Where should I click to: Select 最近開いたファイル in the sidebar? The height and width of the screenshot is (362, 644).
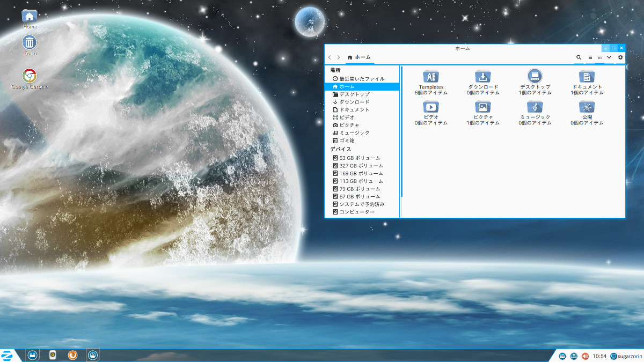[362, 79]
